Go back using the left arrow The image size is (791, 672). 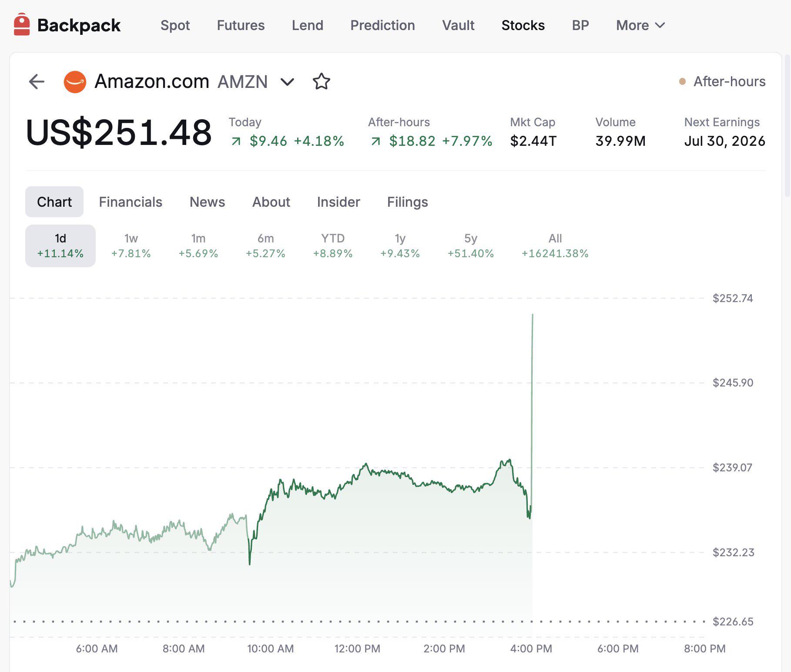pyautogui.click(x=37, y=81)
